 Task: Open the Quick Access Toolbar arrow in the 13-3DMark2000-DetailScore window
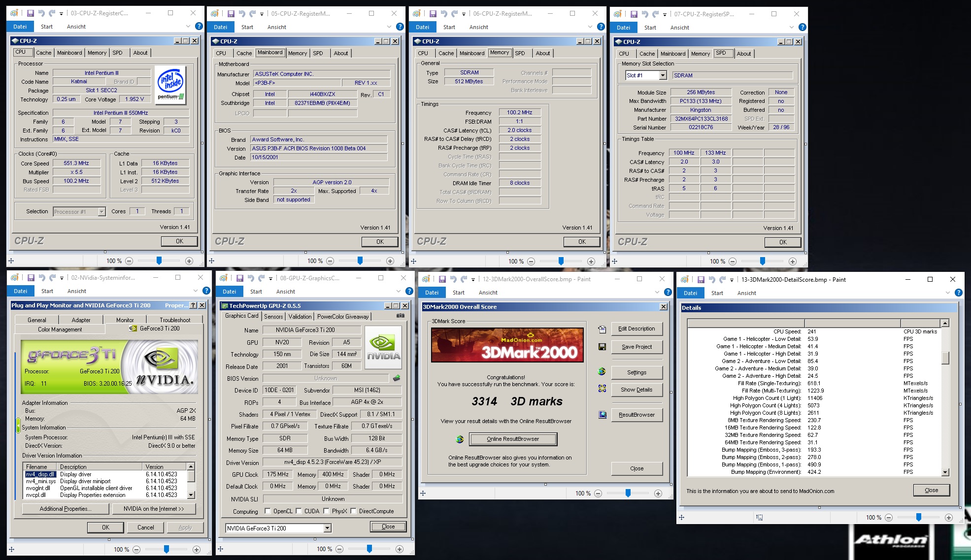pos(732,280)
